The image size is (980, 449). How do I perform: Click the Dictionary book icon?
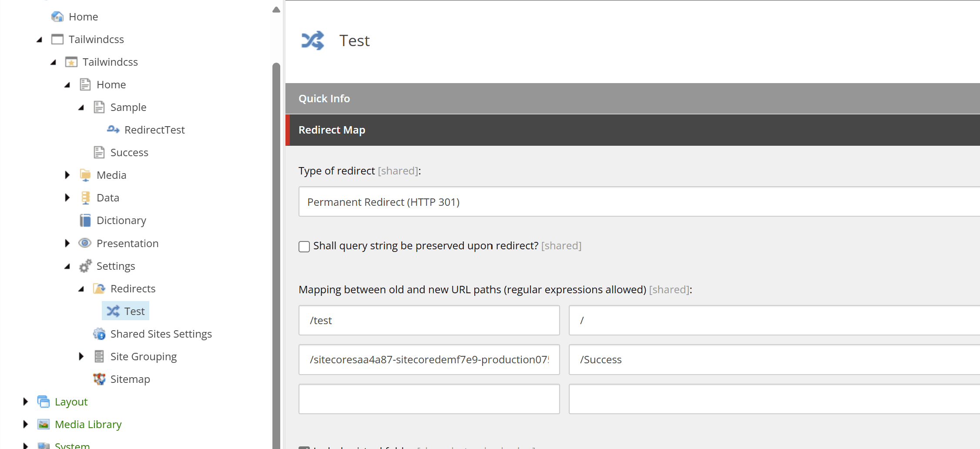pyautogui.click(x=85, y=221)
